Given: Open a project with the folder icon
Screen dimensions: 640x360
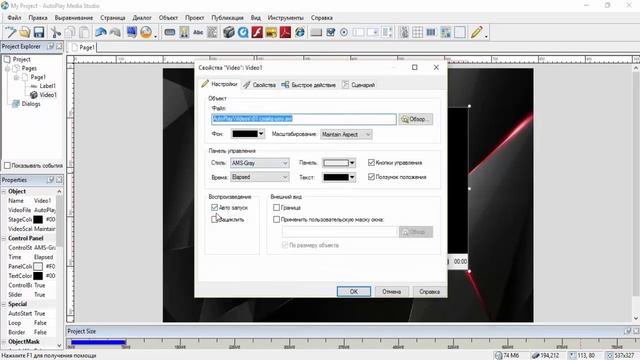Looking at the screenshot, I should point(24,32).
